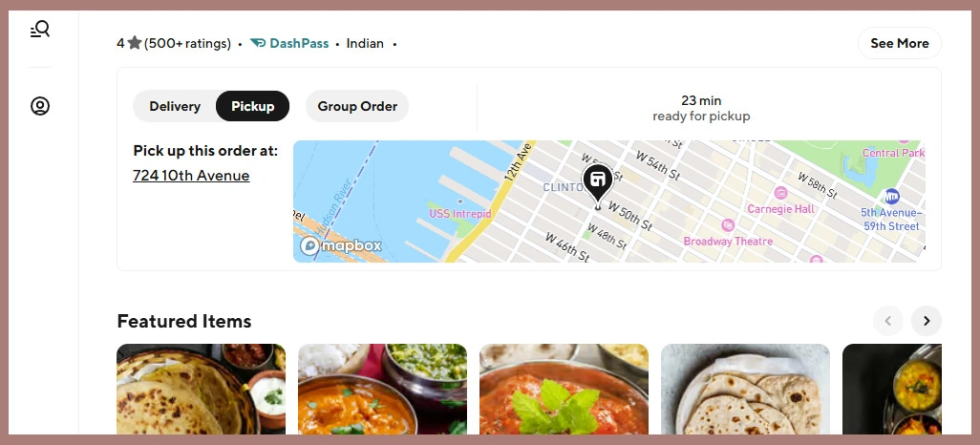Click 5th Avenue–59th Street subway icon
The height and width of the screenshot is (445, 980).
[x=892, y=197]
